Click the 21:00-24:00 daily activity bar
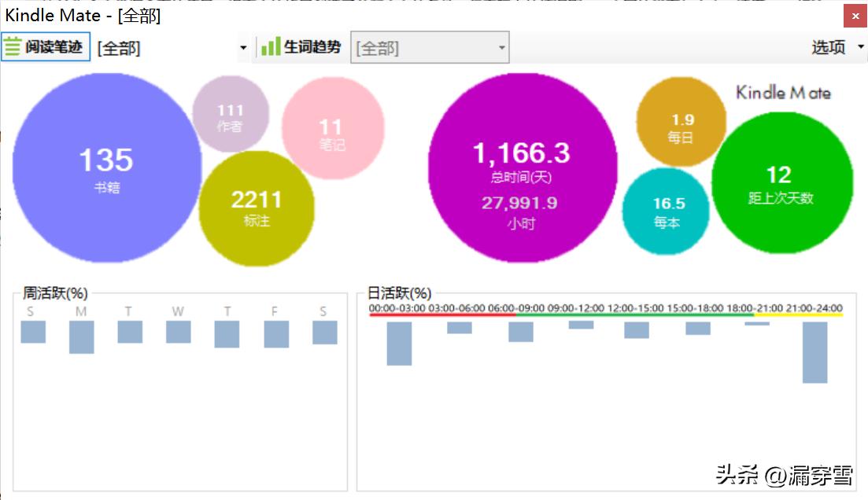Screen dimensions: 868x500 pos(814,352)
